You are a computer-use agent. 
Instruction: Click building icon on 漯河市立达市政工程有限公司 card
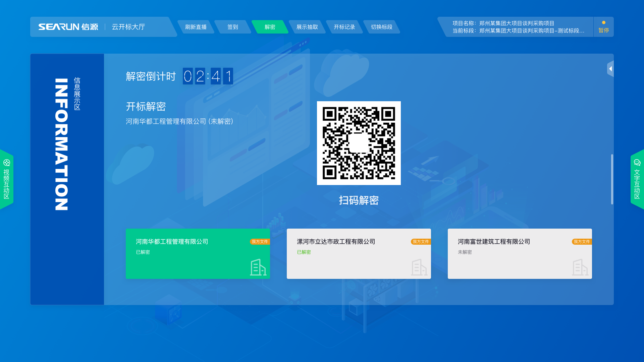pos(419,267)
